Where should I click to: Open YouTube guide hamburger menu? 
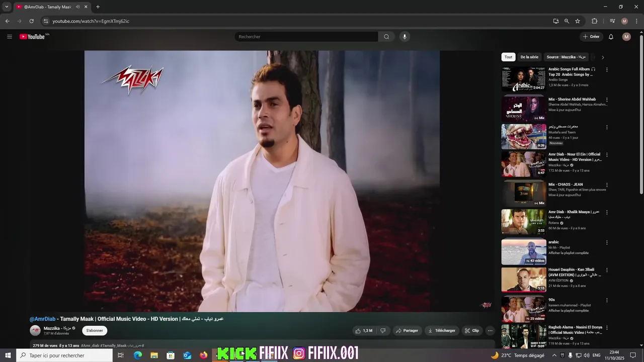[x=9, y=37]
